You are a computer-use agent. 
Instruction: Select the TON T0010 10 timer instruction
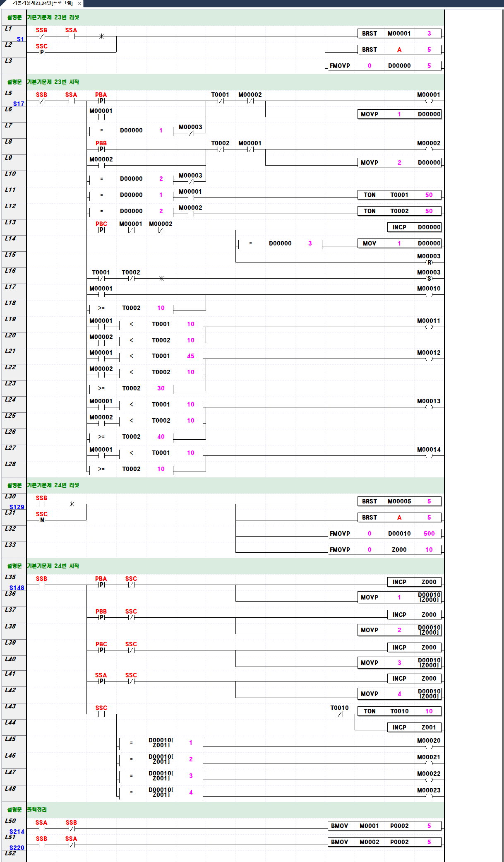399,711
